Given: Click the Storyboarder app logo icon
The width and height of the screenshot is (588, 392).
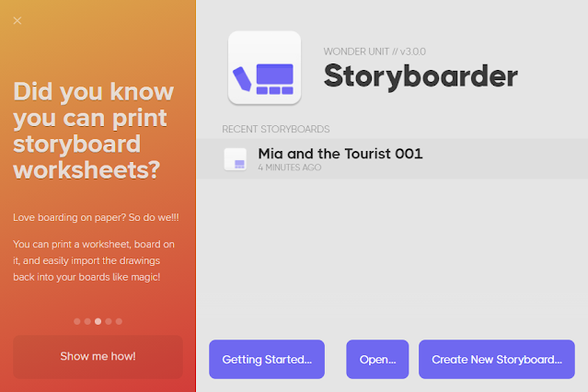Looking at the screenshot, I should 264,68.
